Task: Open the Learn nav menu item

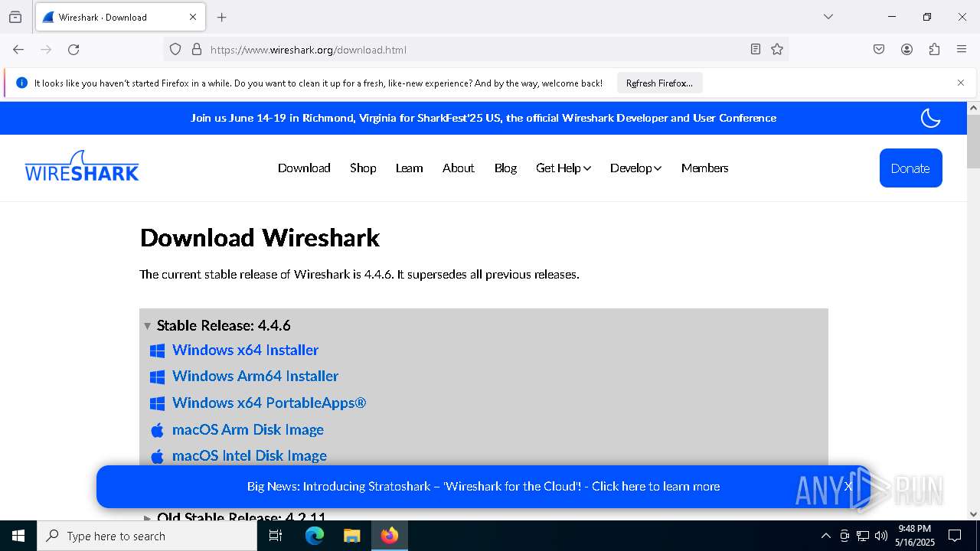Action: click(x=409, y=168)
